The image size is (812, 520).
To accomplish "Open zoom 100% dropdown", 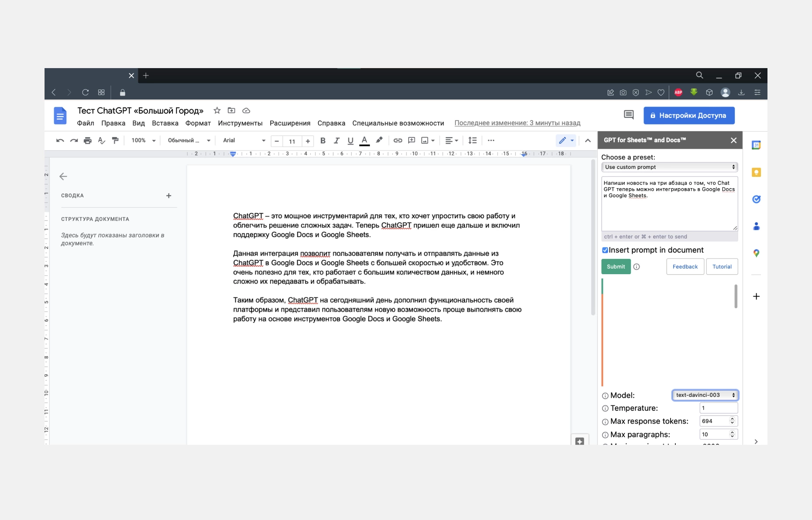I will [x=144, y=141].
